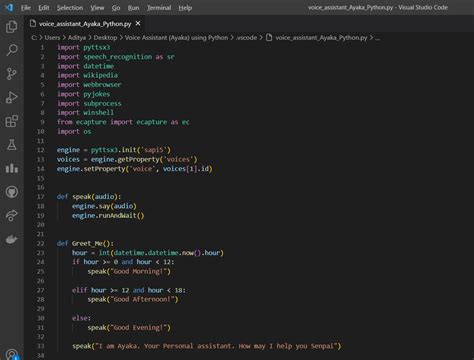
Task: Click the Users breadcrumb segment
Action: [52, 38]
